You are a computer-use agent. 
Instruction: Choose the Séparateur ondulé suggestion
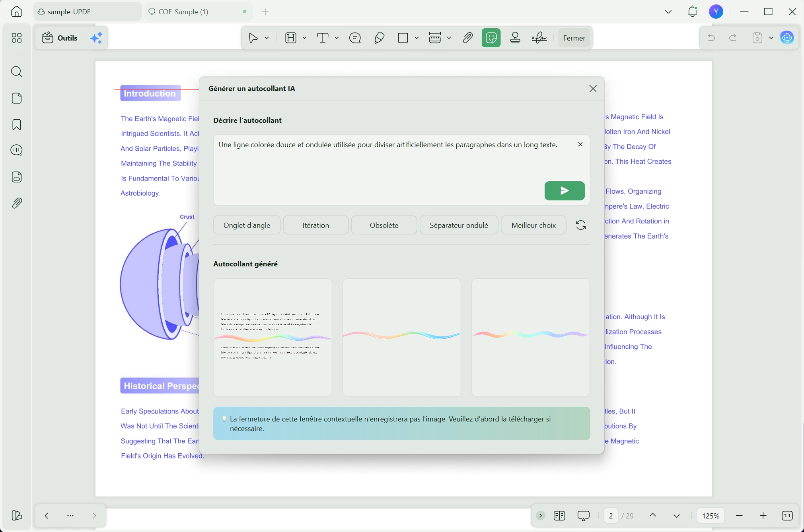(x=459, y=225)
